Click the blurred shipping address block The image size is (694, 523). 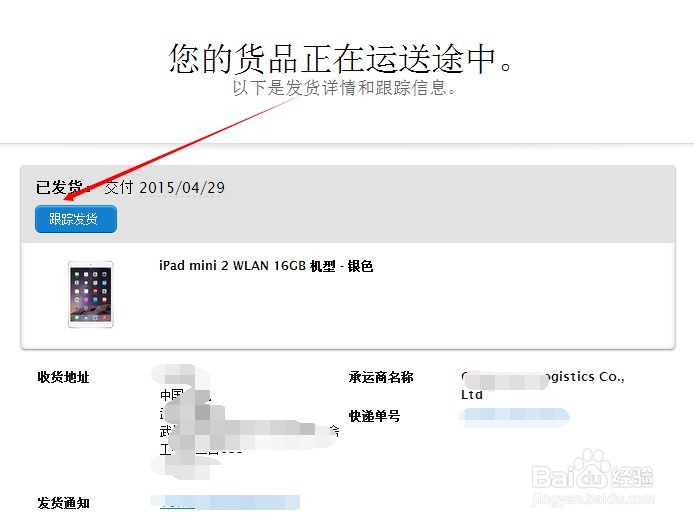[245, 422]
